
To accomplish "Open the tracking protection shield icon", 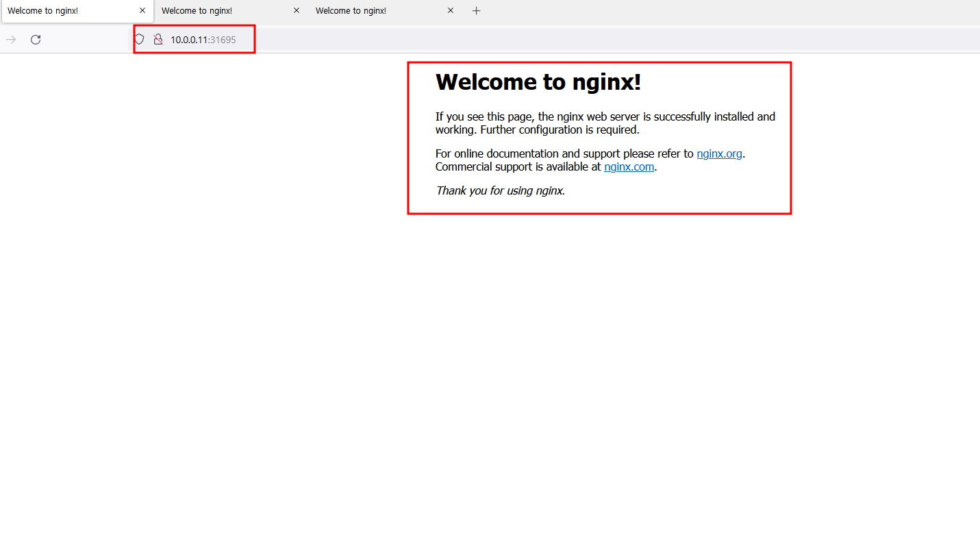I will pyautogui.click(x=139, y=40).
